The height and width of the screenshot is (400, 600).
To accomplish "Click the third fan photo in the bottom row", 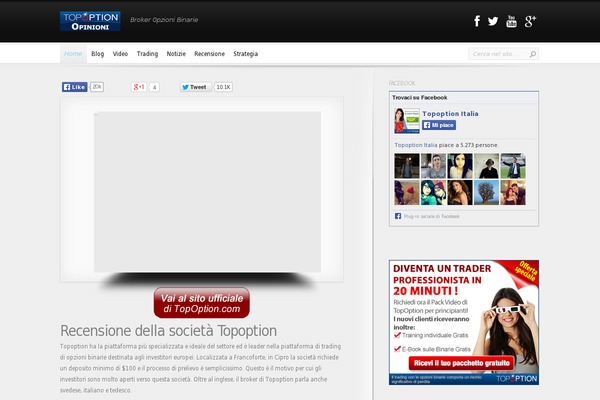I will (x=460, y=193).
